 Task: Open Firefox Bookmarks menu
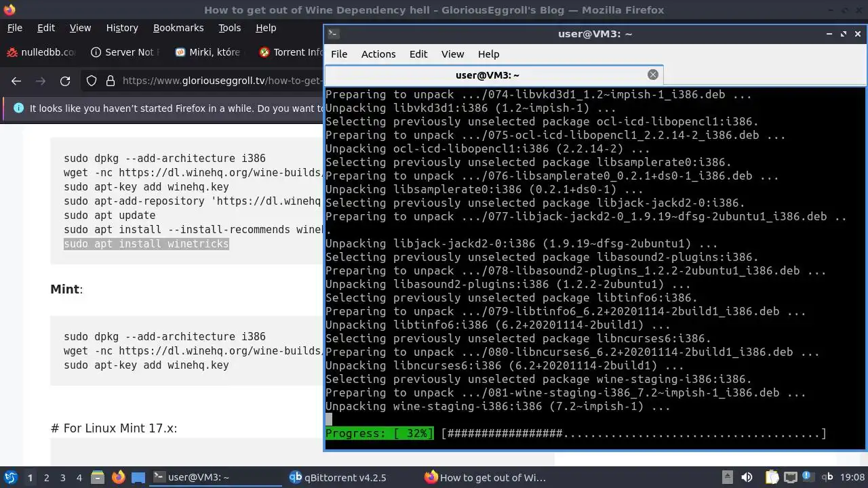[x=178, y=28]
